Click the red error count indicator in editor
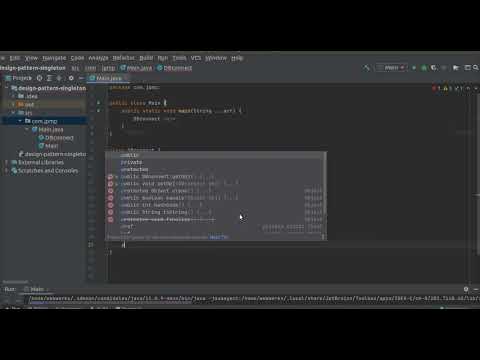 [436, 88]
